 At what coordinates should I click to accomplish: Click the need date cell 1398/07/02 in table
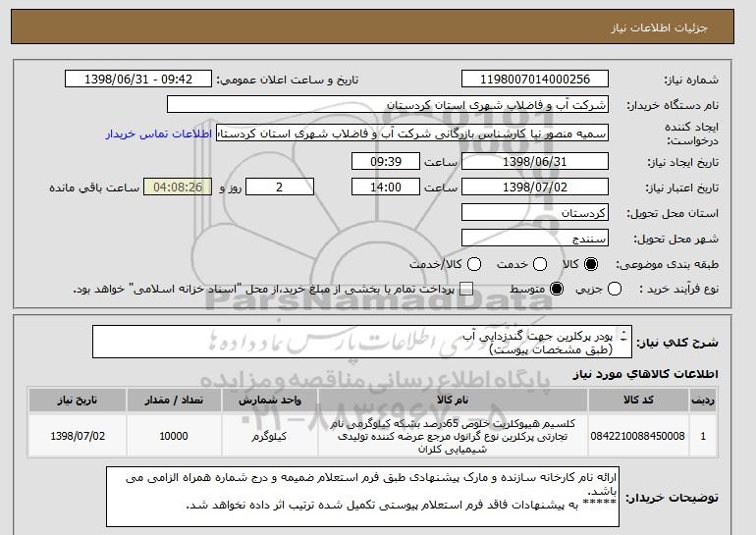(78, 436)
